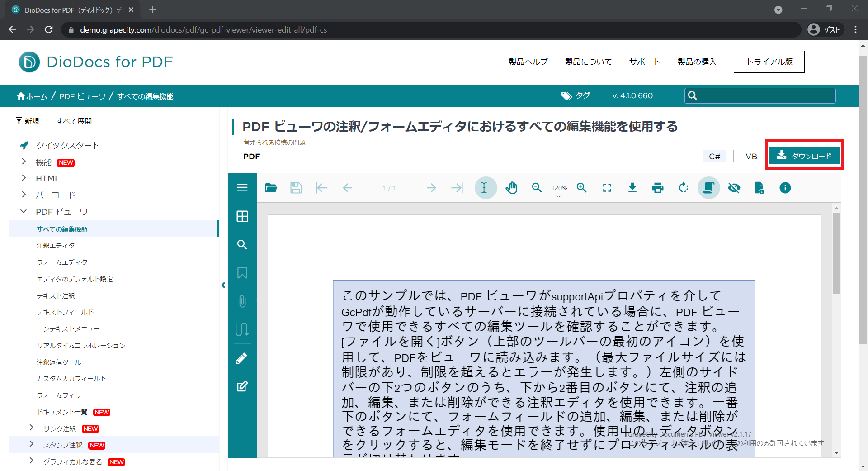Screen dimensions: 868x471
Task: Go to ホーム breadcrumb link
Action: tap(32, 96)
